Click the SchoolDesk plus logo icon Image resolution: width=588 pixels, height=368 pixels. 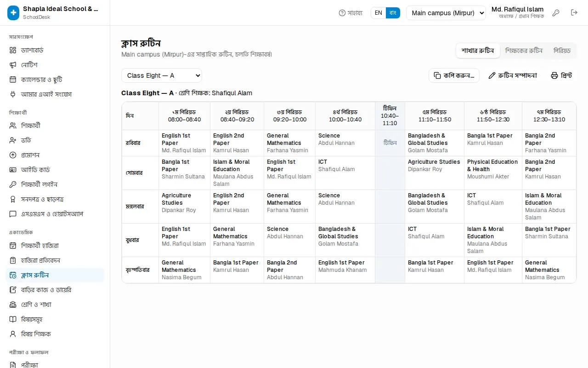[13, 13]
